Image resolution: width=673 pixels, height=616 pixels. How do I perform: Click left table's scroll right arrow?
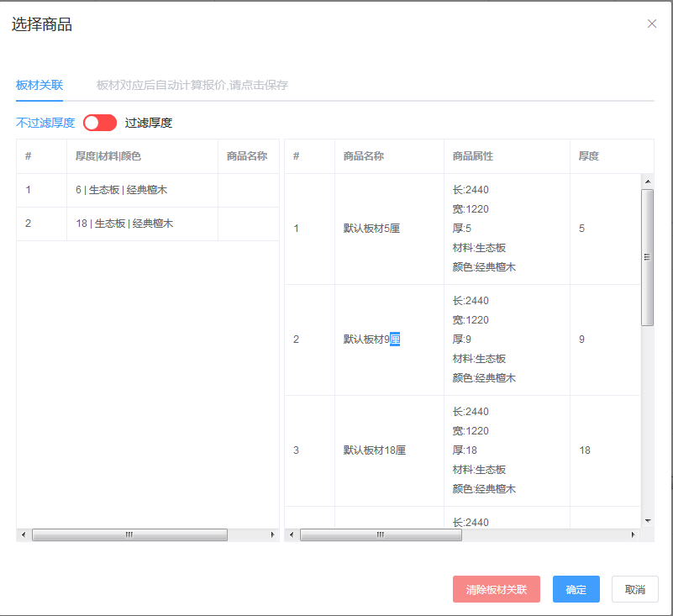pyautogui.click(x=271, y=534)
